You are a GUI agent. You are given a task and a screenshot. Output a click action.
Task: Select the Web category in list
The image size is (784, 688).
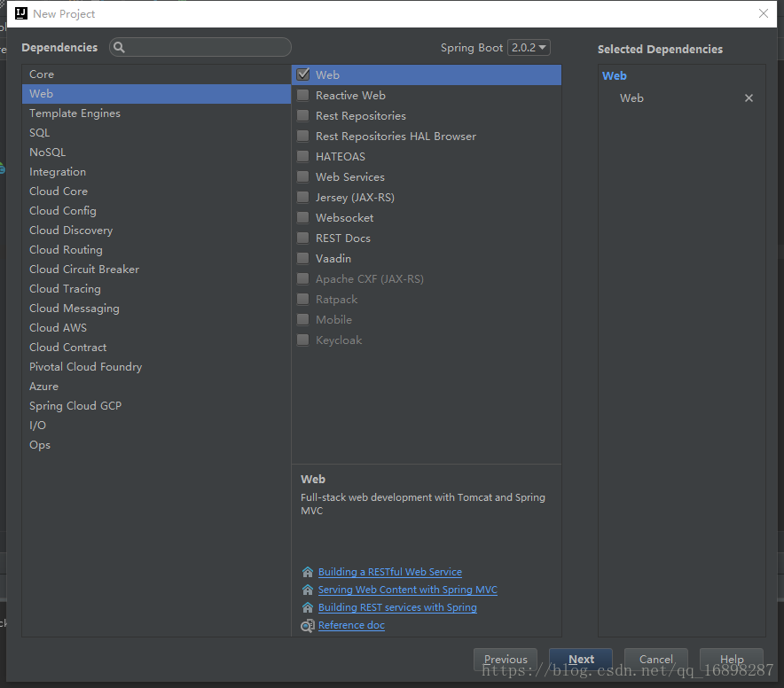[x=156, y=93]
